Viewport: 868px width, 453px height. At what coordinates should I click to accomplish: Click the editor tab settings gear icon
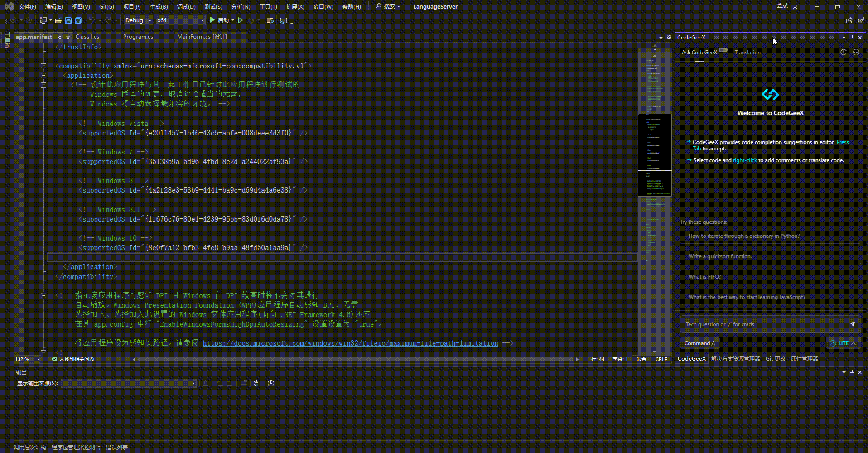click(669, 37)
